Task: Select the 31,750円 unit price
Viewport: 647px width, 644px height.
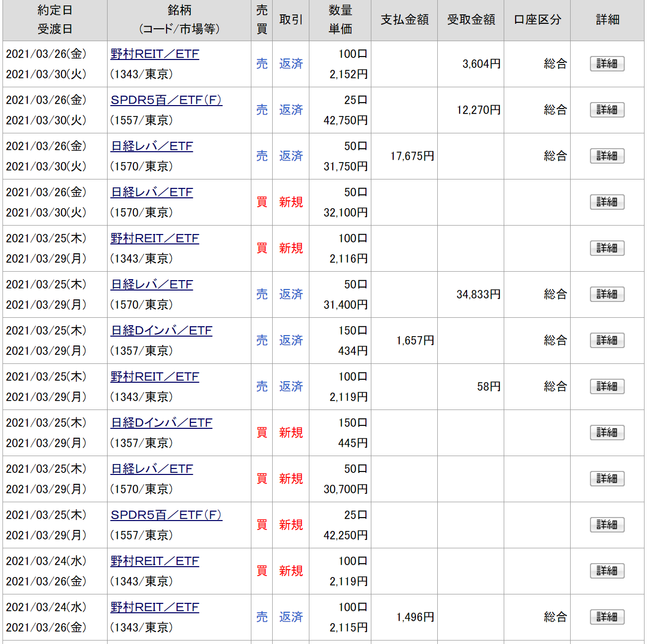Action: [346, 167]
